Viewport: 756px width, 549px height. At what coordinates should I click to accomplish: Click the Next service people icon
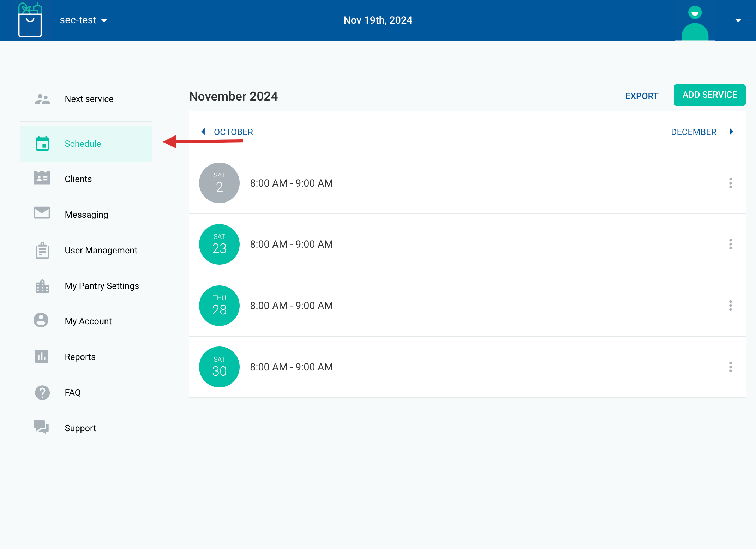(42, 99)
